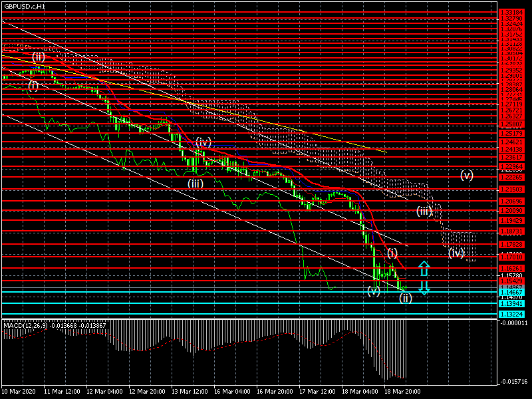Click the MACD scale value -0.000011
The height and width of the screenshot is (399, 532).
tap(513, 323)
